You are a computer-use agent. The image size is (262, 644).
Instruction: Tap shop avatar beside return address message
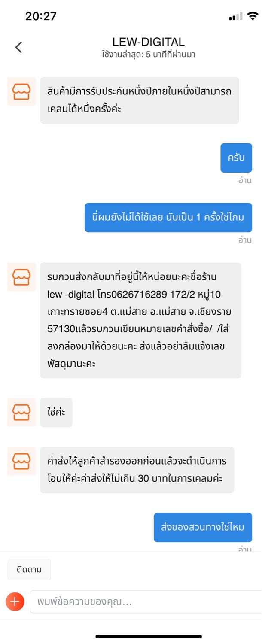click(x=21, y=277)
